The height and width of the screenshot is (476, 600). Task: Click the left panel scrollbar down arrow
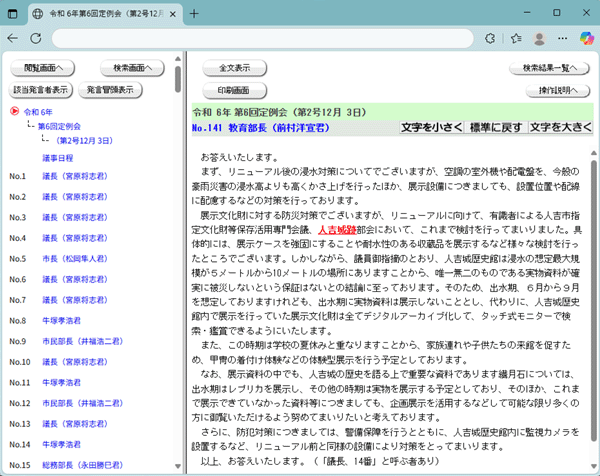(x=178, y=466)
